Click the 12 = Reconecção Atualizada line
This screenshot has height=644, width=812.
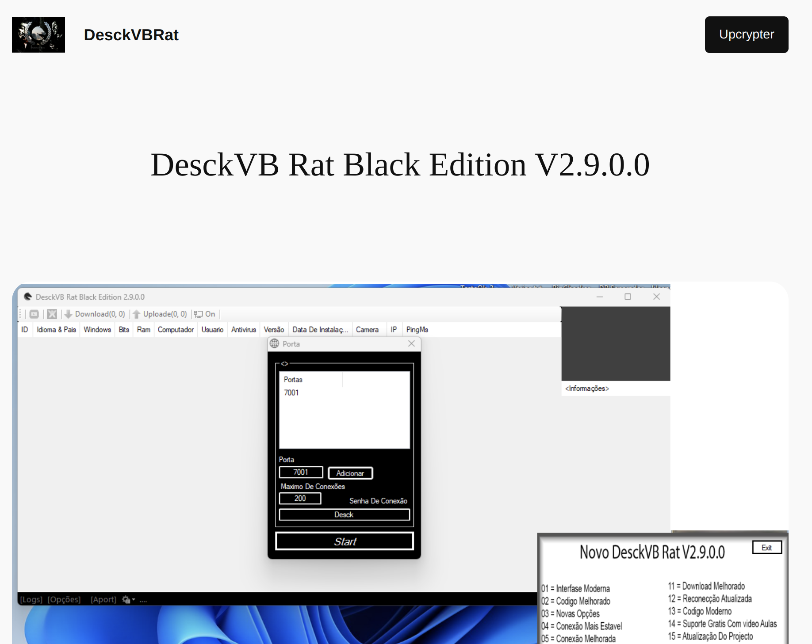point(710,599)
